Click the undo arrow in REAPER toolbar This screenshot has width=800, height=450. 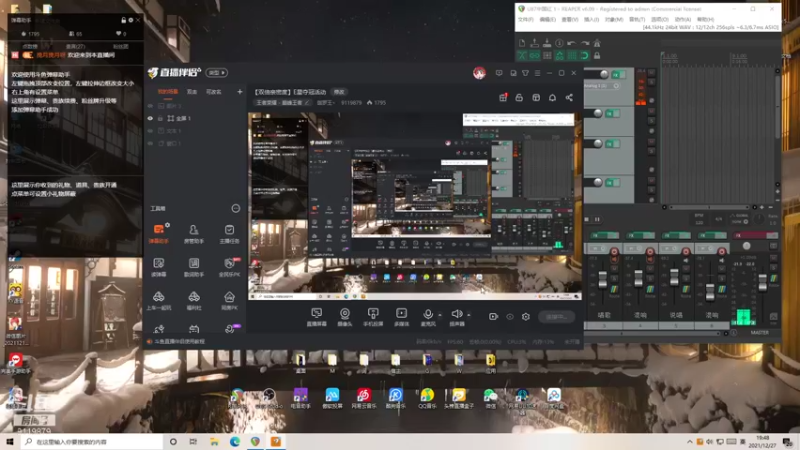click(571, 43)
